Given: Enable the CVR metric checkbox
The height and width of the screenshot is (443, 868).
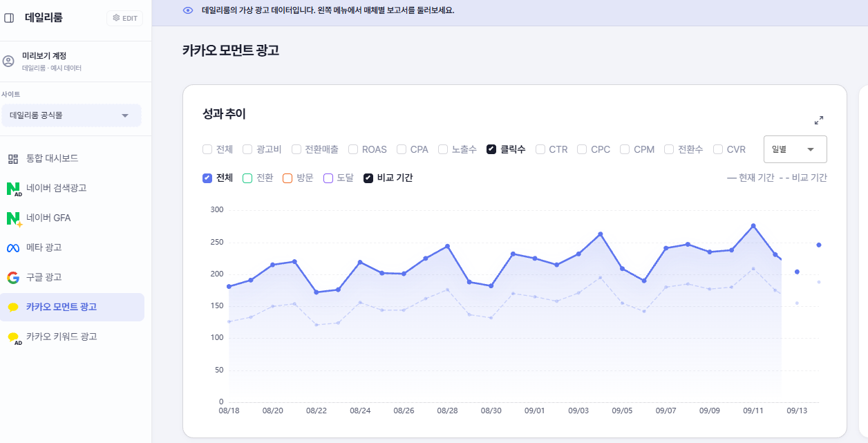Looking at the screenshot, I should (718, 149).
